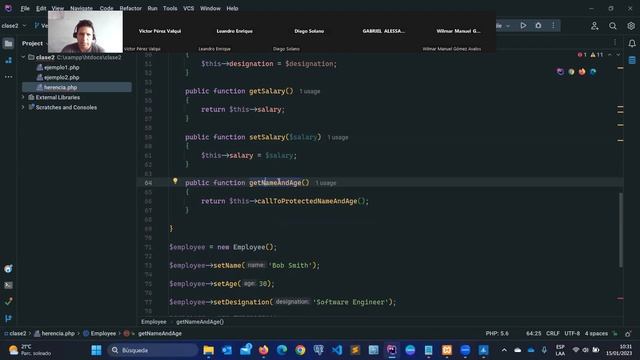Viewport: 640px width, 360px height.
Task: Show more tool windows ellipsis icon
Action: pyautogui.click(x=8, y=77)
